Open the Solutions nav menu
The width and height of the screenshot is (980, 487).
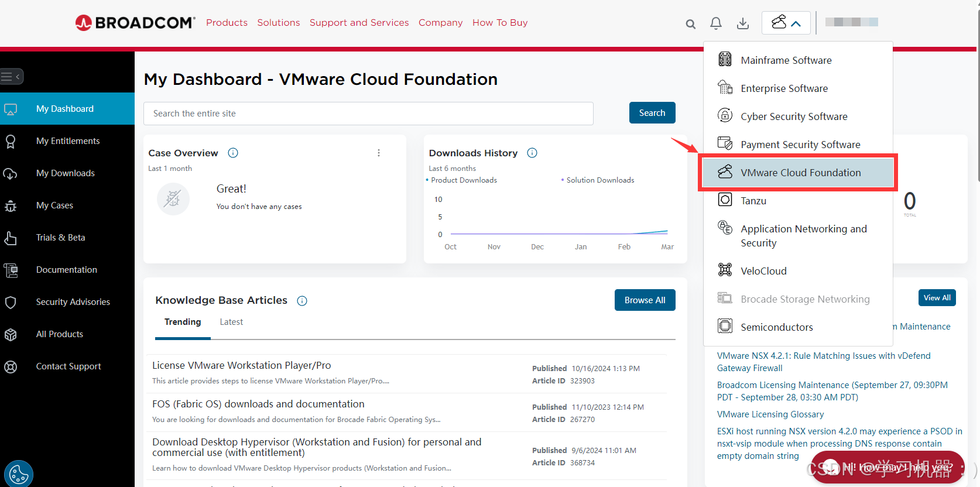click(279, 23)
